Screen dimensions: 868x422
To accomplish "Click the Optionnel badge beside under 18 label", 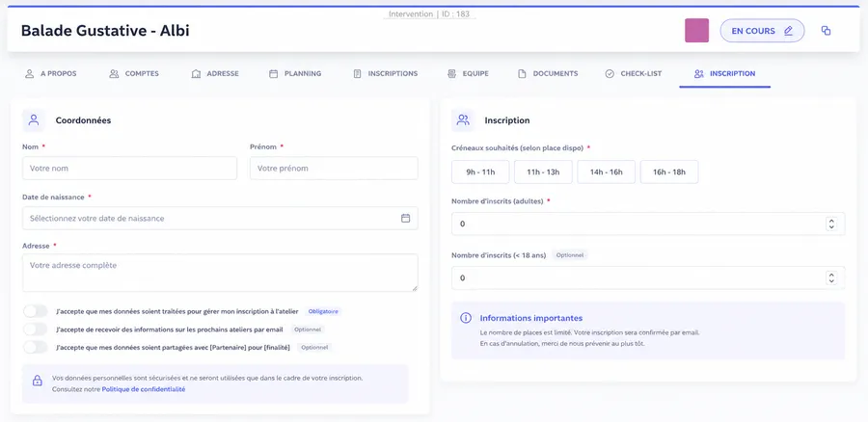I will click(570, 255).
